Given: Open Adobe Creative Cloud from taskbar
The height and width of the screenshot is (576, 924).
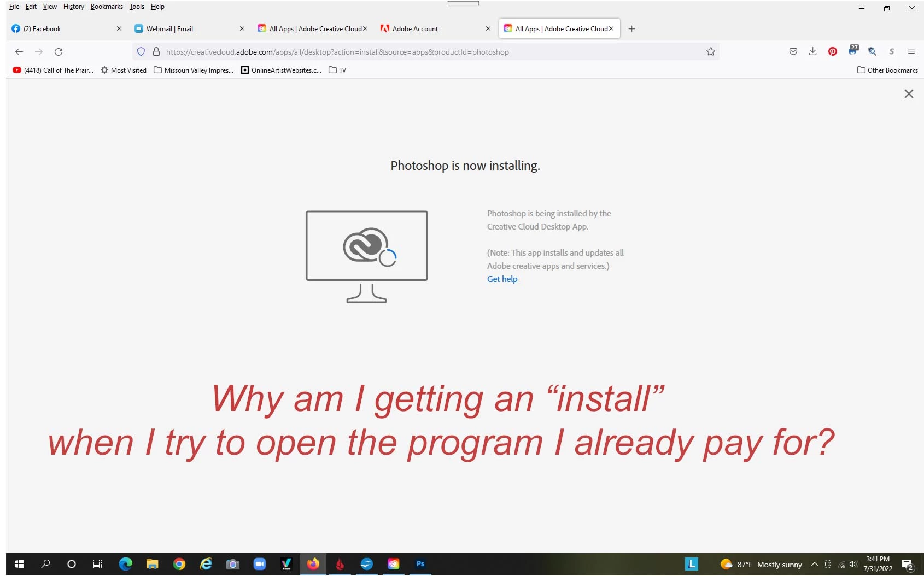Looking at the screenshot, I should click(x=394, y=564).
